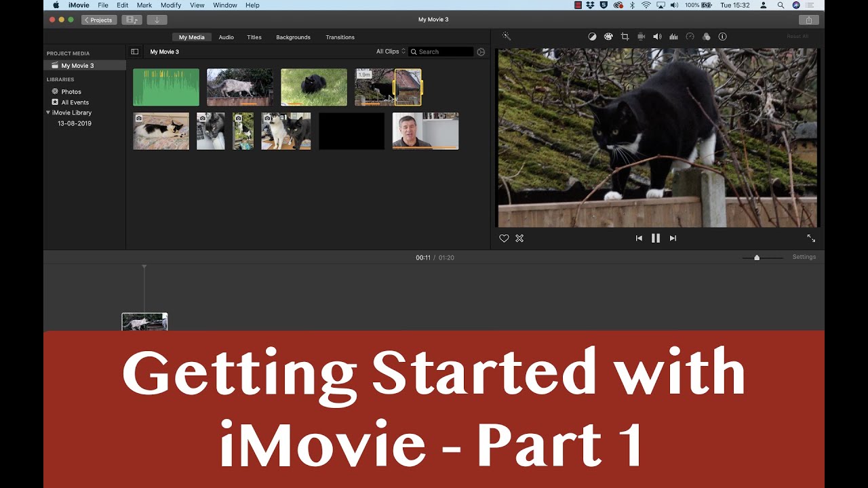Select My Movie 3 in Project Media
868x488 pixels.
85,66
